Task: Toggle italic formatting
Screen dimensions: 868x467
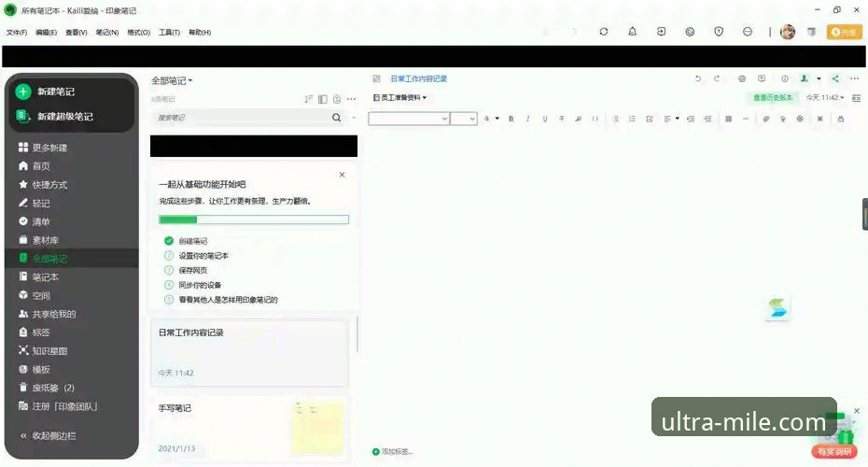Action: [x=528, y=119]
